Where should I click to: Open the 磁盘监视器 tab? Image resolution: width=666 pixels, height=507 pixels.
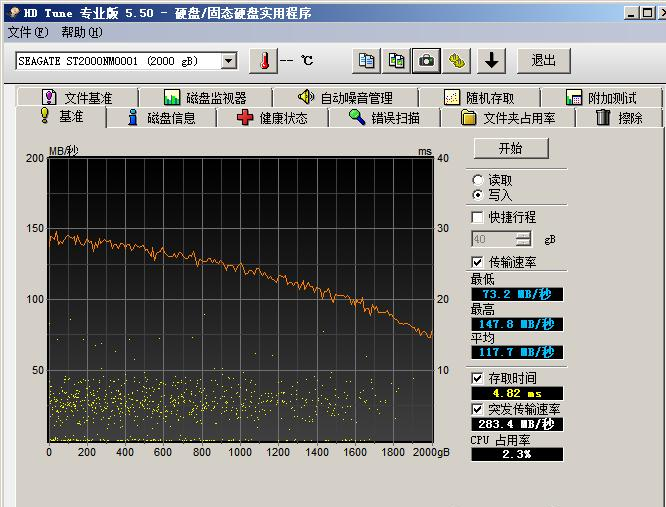click(x=204, y=97)
